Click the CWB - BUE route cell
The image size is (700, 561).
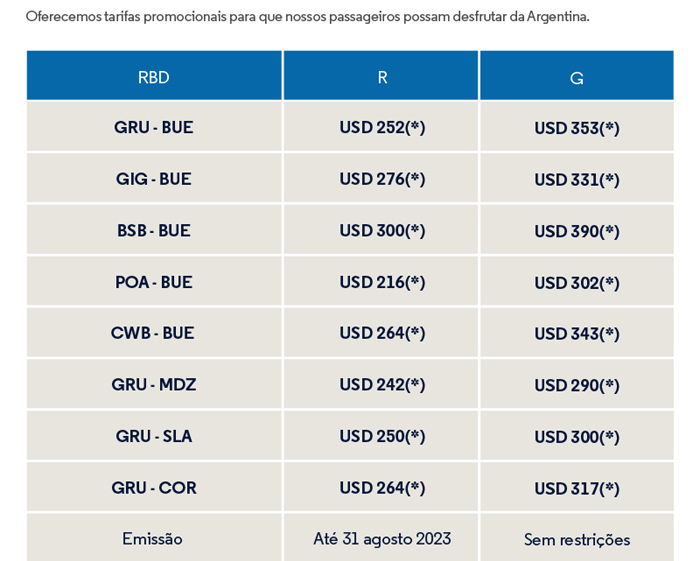pos(154,332)
